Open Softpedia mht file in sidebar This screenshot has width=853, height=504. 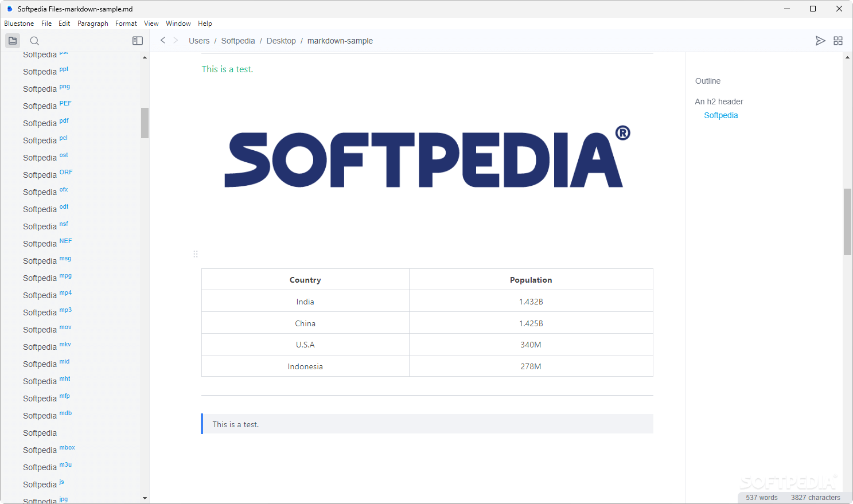pos(46,381)
